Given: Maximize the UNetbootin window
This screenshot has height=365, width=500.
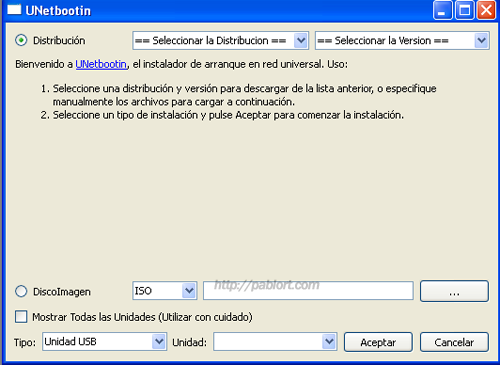Looking at the screenshot, I should tap(465, 11).
